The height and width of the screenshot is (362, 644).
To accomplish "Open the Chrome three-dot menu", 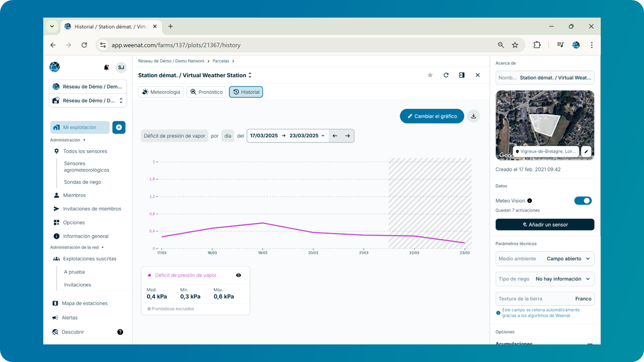I will click(592, 45).
